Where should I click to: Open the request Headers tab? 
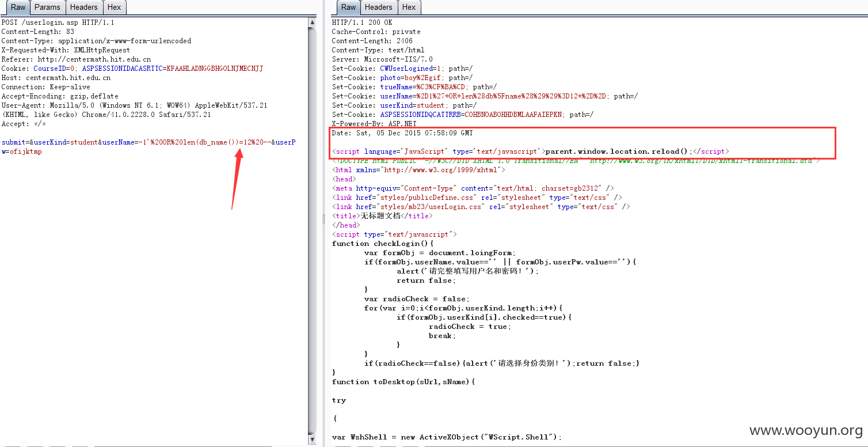[x=83, y=7]
